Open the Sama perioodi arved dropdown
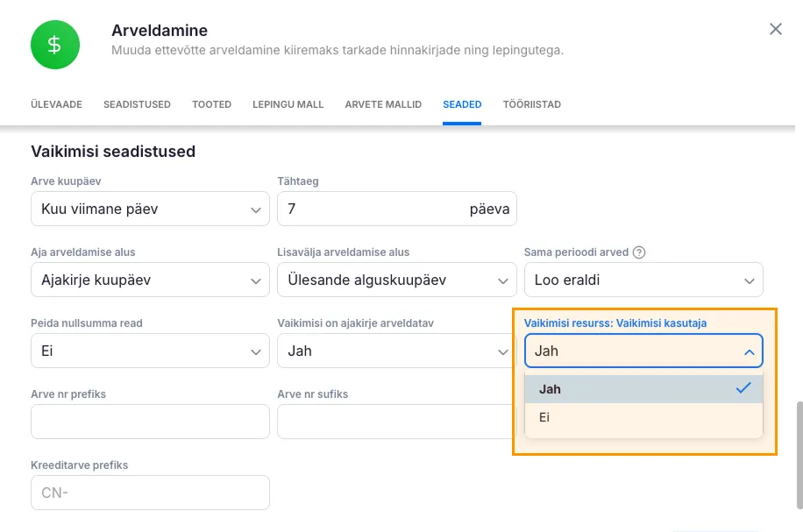803x532 pixels. pyautogui.click(x=643, y=280)
